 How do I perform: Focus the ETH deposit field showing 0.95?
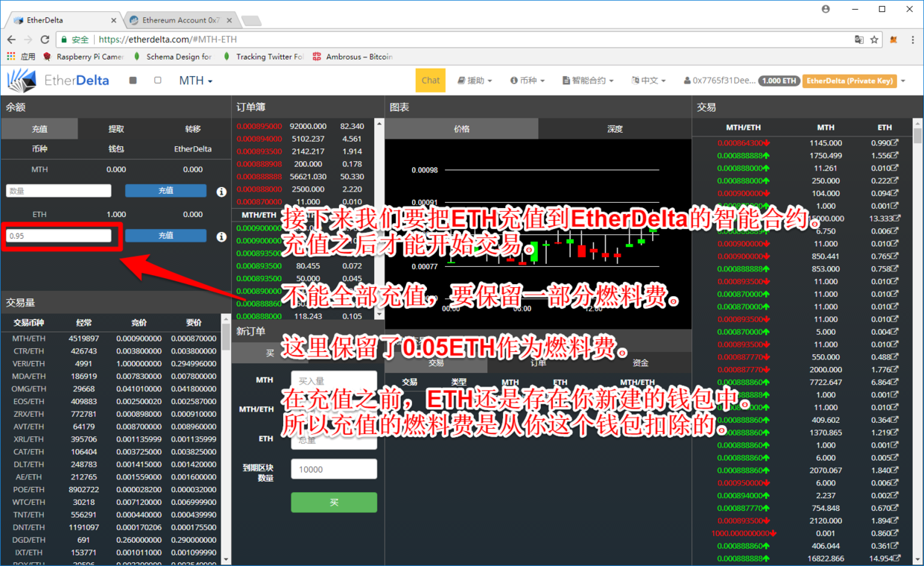[59, 236]
